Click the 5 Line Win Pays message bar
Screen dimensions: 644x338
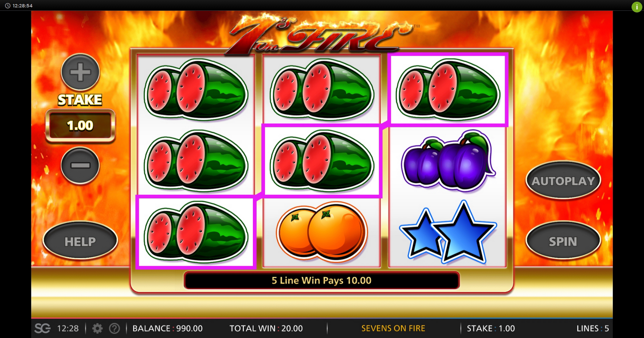(321, 280)
